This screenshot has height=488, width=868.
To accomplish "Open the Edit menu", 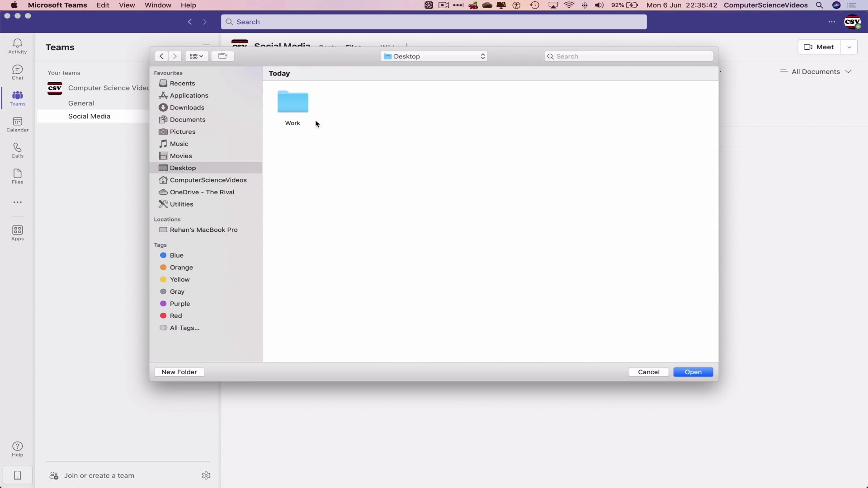I will click(x=103, y=5).
